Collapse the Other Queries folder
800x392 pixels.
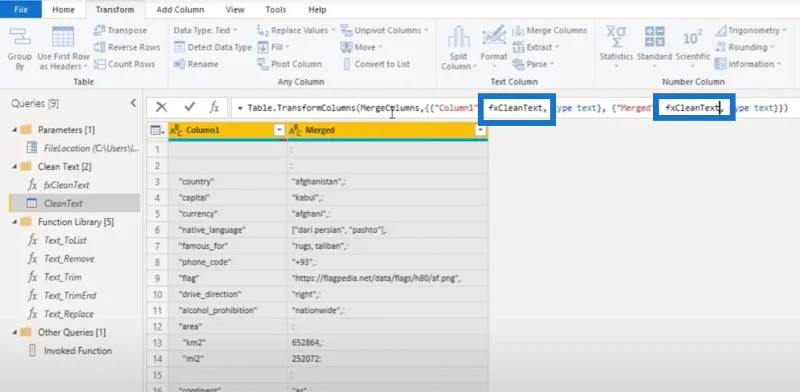14,332
